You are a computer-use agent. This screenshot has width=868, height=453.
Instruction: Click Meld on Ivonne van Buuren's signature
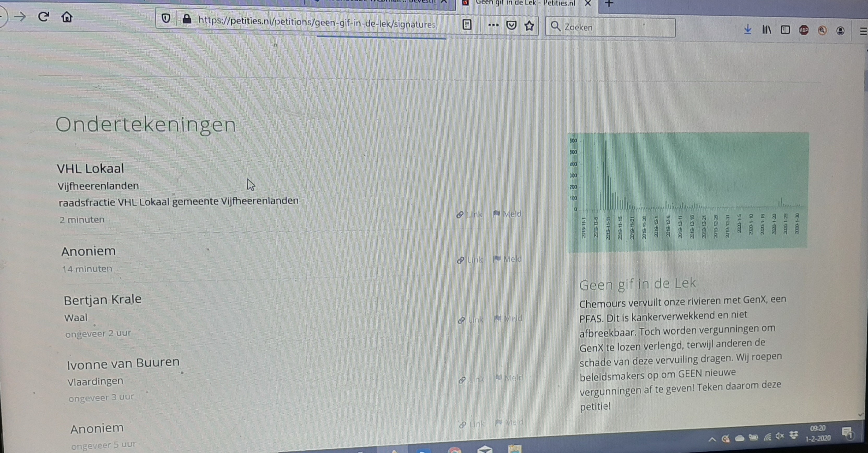[x=509, y=378]
